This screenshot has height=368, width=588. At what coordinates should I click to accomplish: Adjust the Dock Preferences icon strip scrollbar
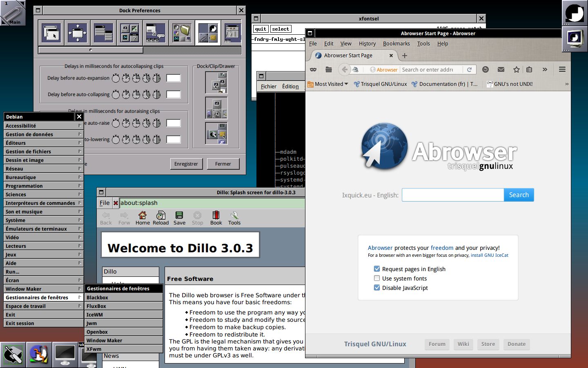coord(91,50)
